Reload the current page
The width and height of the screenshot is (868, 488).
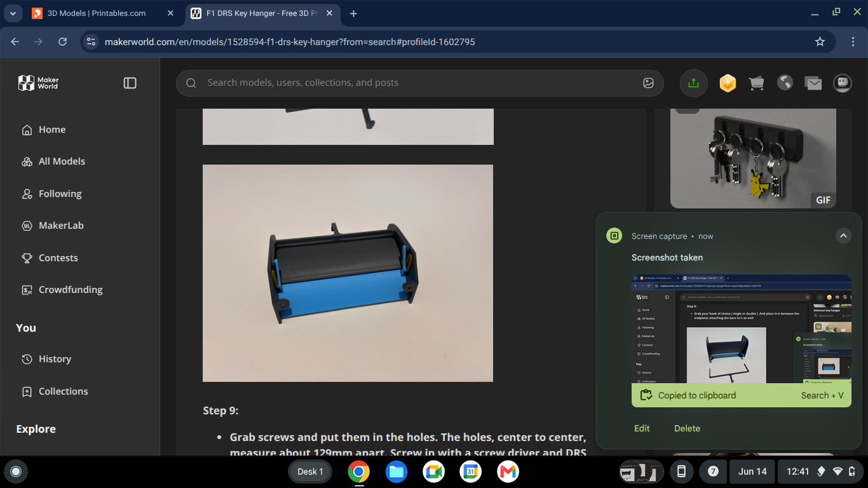click(x=62, y=42)
